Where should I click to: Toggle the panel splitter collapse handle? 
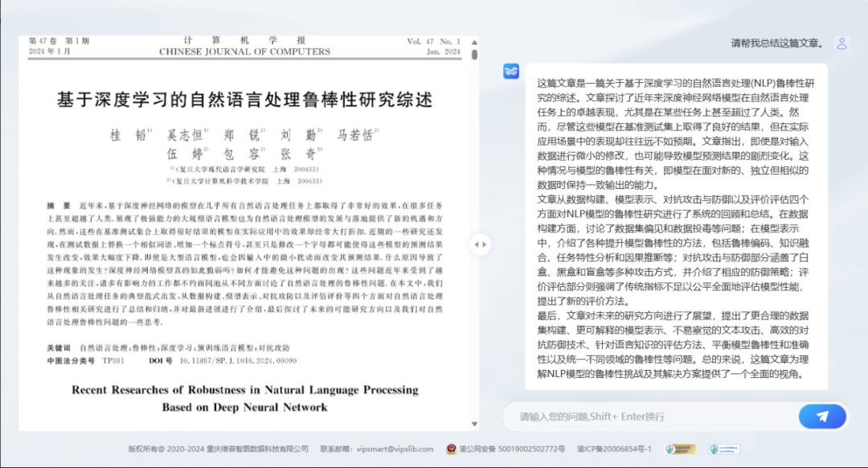pyautogui.click(x=480, y=244)
